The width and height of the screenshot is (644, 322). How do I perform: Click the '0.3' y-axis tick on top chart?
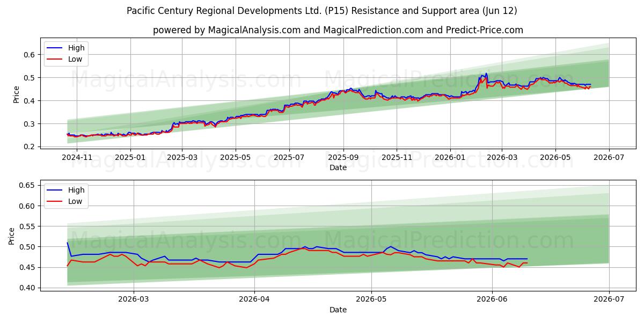pyautogui.click(x=29, y=124)
